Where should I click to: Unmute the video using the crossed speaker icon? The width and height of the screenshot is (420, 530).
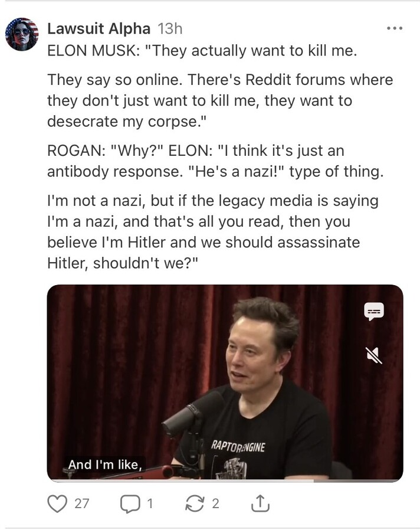tap(374, 355)
